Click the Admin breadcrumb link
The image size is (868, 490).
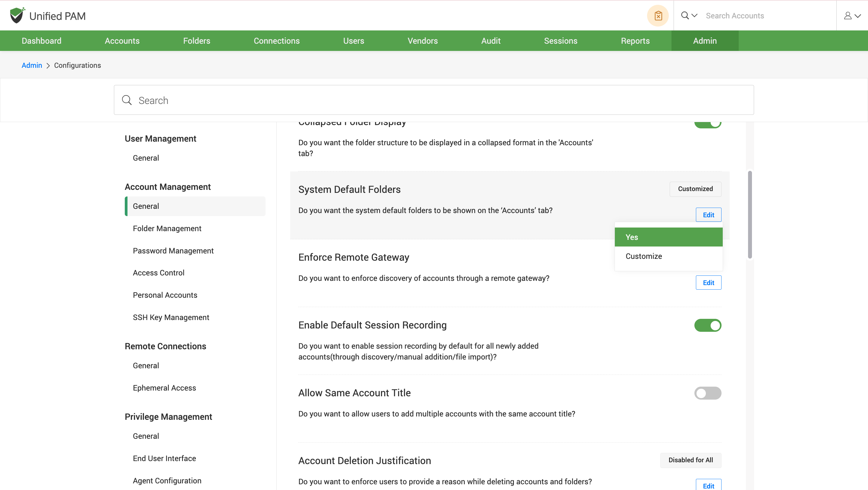tap(32, 65)
